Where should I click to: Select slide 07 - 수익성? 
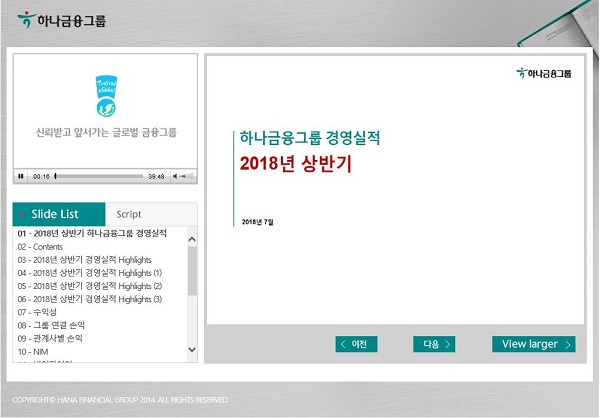37,312
